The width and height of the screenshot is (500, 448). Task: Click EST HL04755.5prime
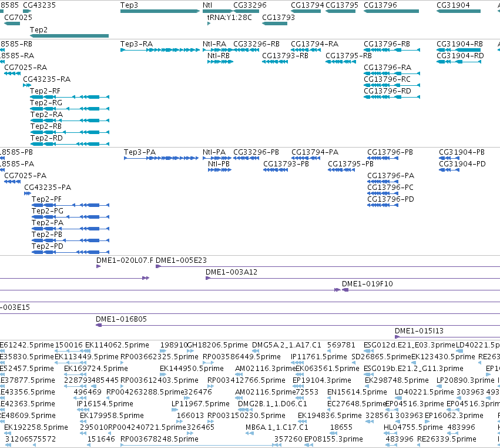pyautogui.click(x=390, y=433)
